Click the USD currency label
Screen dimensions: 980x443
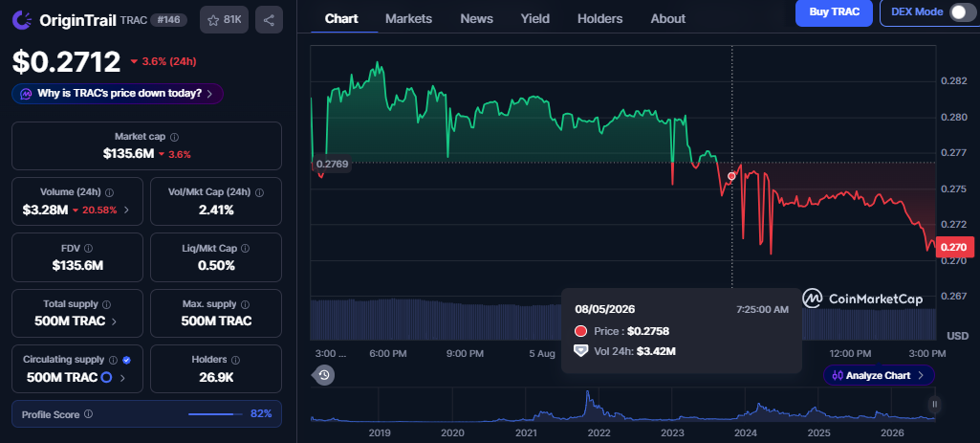tap(957, 336)
